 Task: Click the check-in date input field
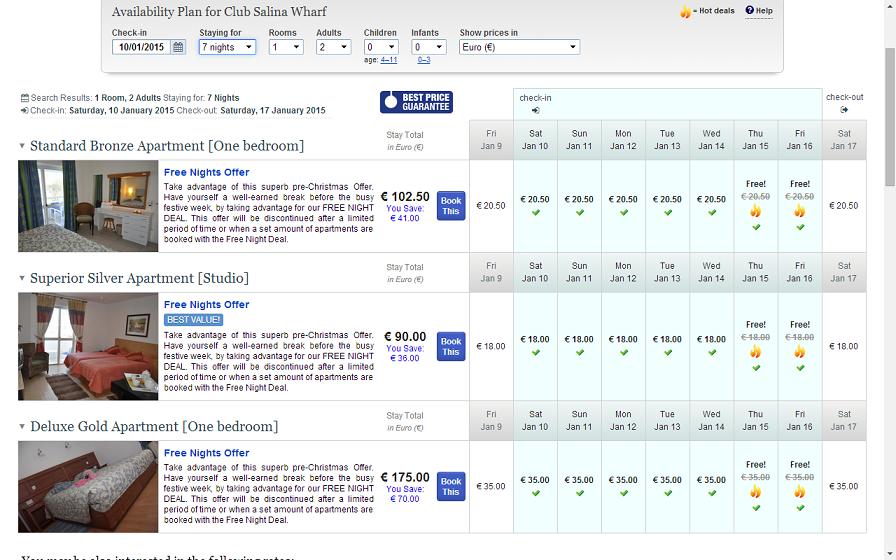click(141, 47)
